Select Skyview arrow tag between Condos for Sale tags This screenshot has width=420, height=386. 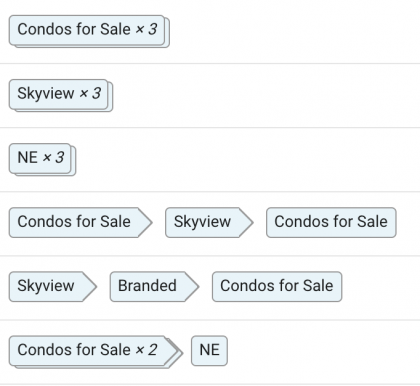coord(209,222)
